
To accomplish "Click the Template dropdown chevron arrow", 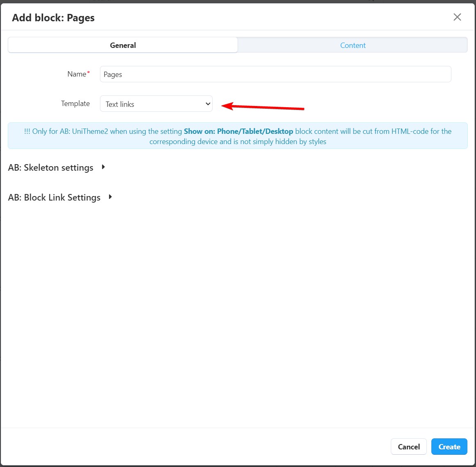I will (x=208, y=104).
